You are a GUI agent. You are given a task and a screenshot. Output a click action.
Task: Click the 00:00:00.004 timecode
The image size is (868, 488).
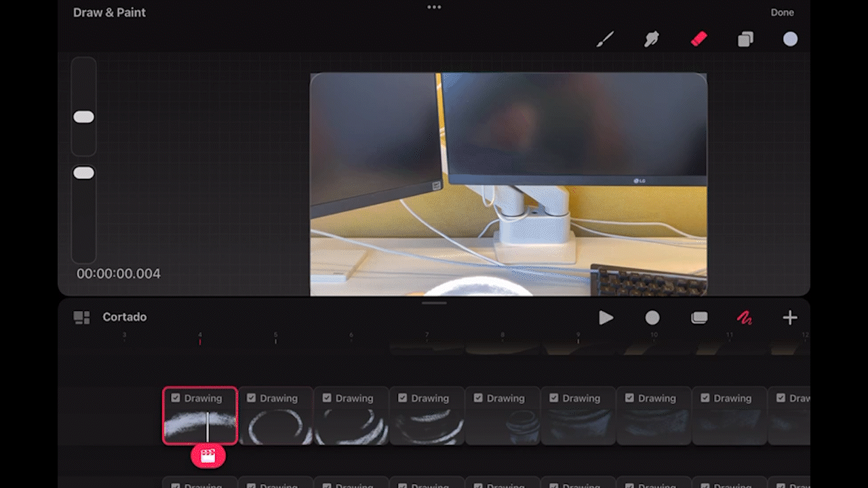pos(119,274)
